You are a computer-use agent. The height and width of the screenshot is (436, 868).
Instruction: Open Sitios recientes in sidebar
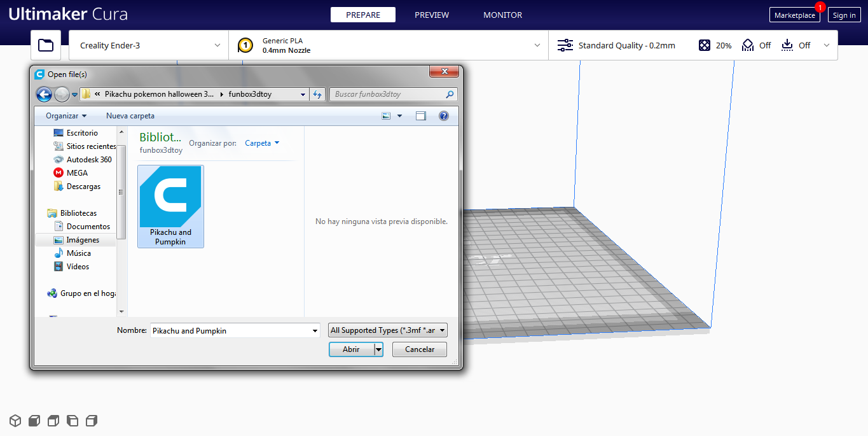[91, 146]
